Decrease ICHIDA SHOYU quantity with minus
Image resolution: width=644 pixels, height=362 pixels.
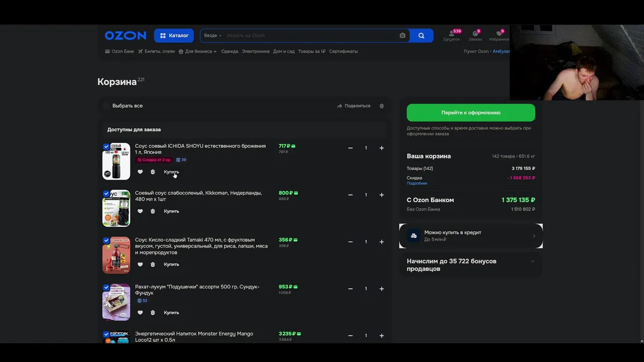[x=351, y=148]
